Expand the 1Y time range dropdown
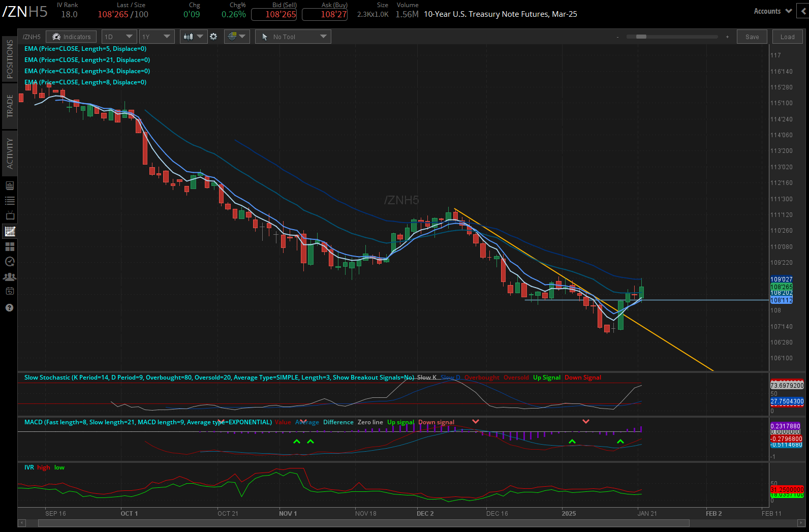The width and height of the screenshot is (809, 532). coord(157,37)
